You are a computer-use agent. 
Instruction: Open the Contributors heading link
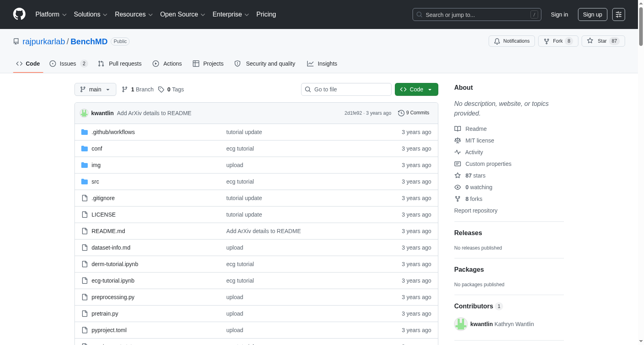coord(478,306)
